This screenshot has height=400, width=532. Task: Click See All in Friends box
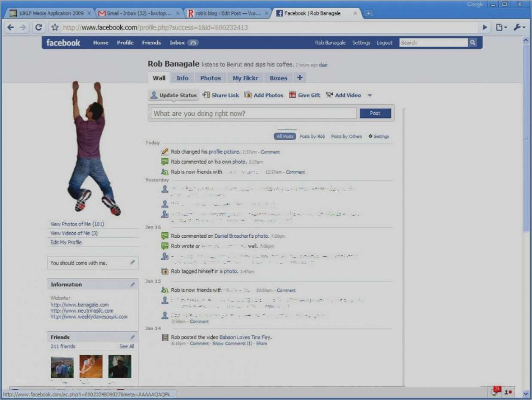[127, 346]
